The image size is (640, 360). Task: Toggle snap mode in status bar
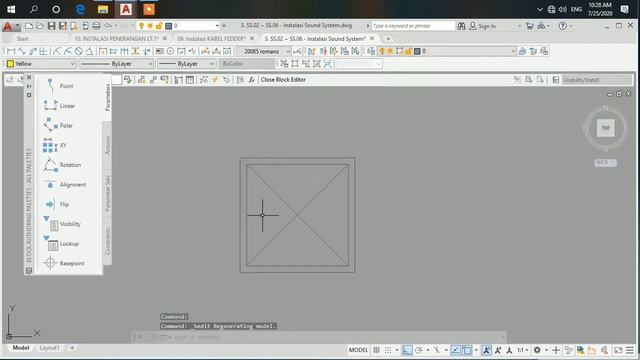tap(388, 350)
